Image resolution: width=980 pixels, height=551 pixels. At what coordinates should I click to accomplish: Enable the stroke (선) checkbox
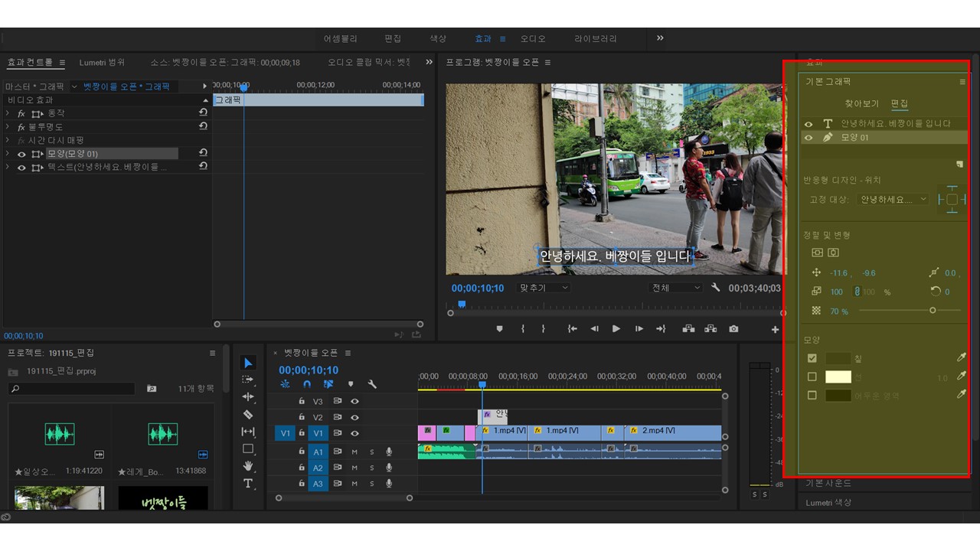[812, 377]
